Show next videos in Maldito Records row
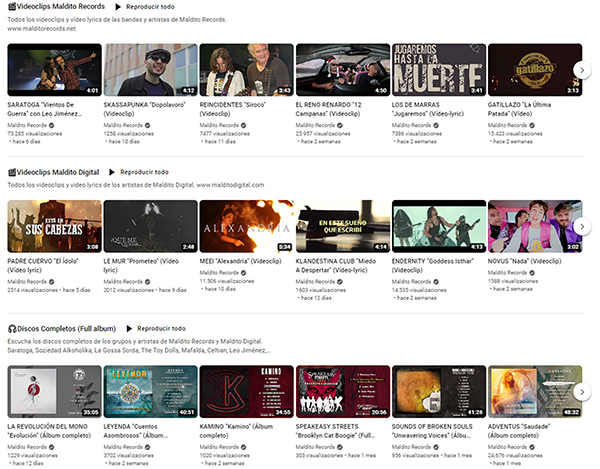 click(x=582, y=70)
